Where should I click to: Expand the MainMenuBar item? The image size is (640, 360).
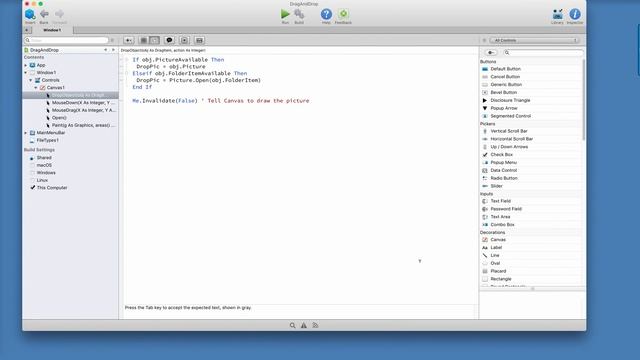click(26, 133)
